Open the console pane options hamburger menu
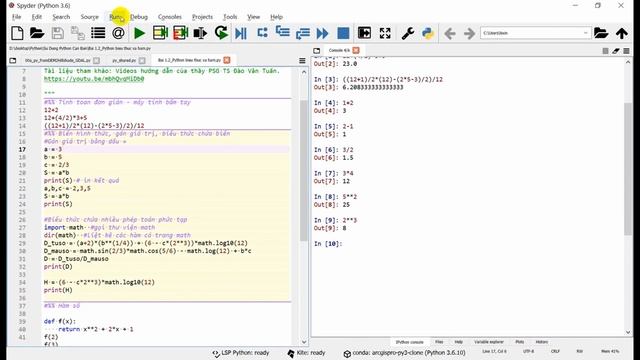The height and width of the screenshot is (360, 640). click(626, 51)
